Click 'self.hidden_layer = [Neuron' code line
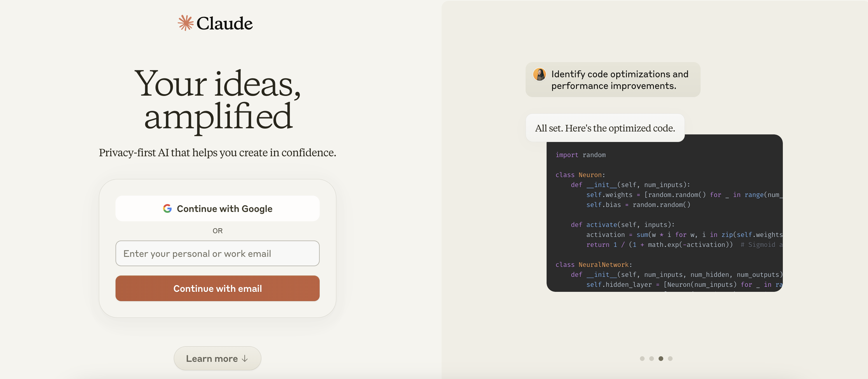868x379 pixels. [684, 285]
